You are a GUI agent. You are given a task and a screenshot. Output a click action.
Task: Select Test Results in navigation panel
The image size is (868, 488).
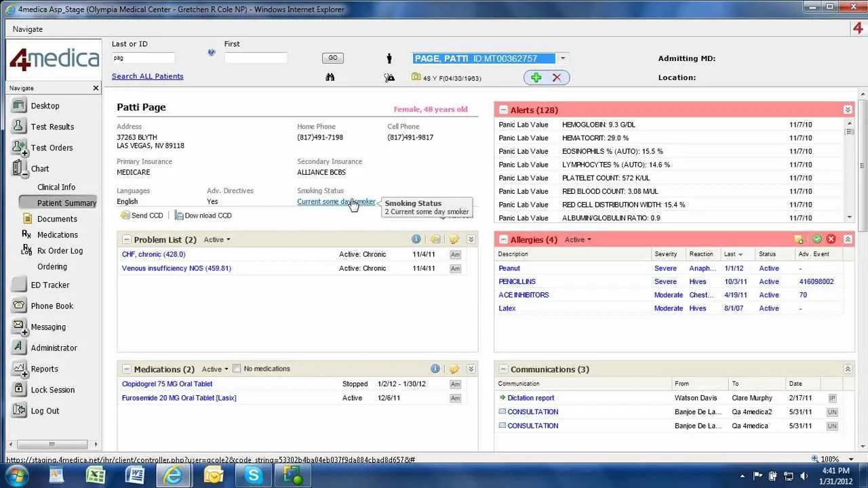tap(51, 126)
